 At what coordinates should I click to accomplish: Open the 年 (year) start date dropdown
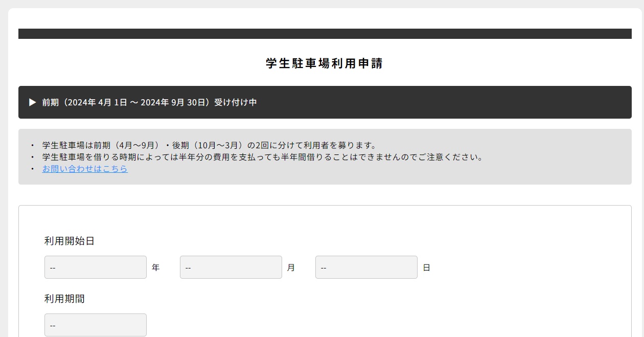point(96,267)
